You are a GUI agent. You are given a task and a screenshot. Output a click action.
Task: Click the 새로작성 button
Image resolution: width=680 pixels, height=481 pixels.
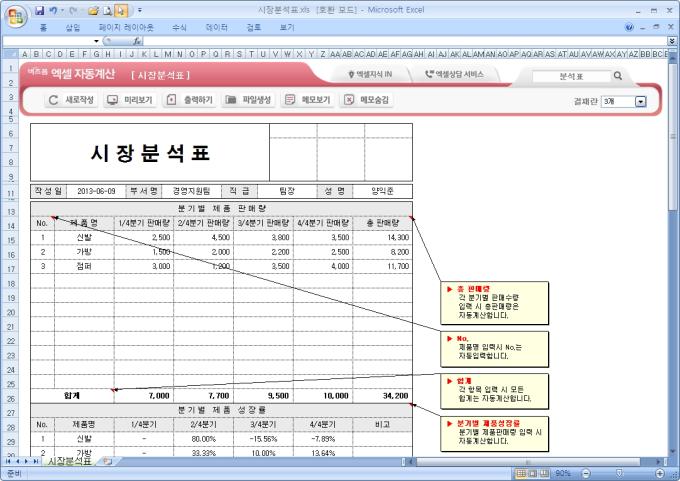(x=69, y=100)
